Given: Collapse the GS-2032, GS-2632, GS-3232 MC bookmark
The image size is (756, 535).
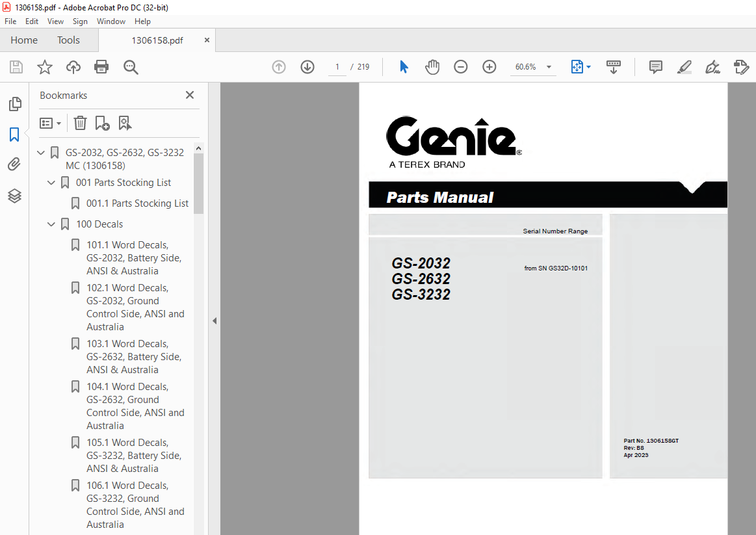Looking at the screenshot, I should [x=41, y=153].
